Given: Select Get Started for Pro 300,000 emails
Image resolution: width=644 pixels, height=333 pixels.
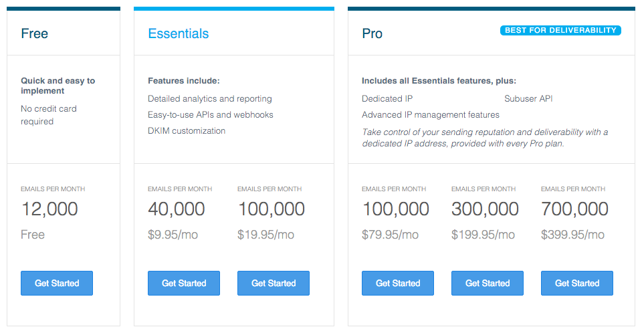Looking at the screenshot, I should click(488, 283).
